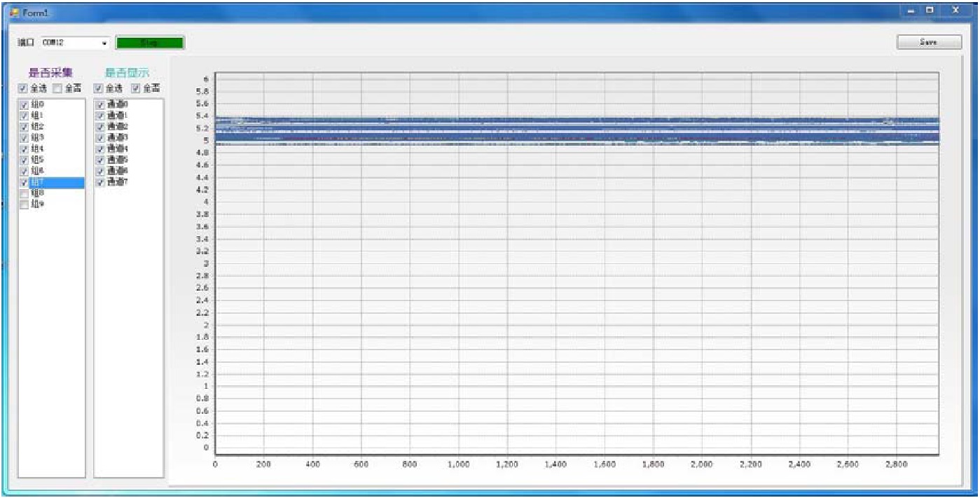This screenshot has height=498, width=980.
Task: Click the green Stop button
Action: [x=150, y=43]
